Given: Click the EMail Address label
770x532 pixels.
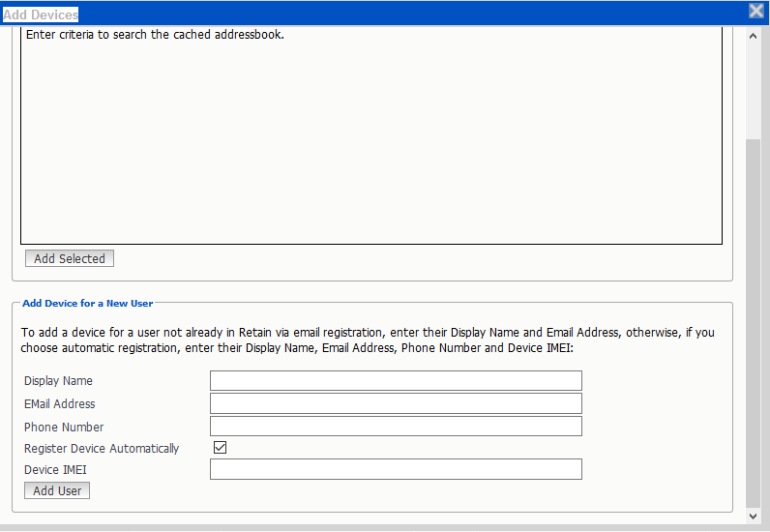Looking at the screenshot, I should (60, 404).
